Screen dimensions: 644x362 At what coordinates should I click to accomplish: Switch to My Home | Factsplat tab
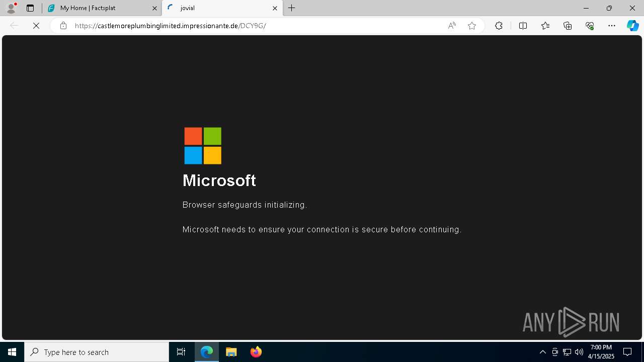point(102,8)
